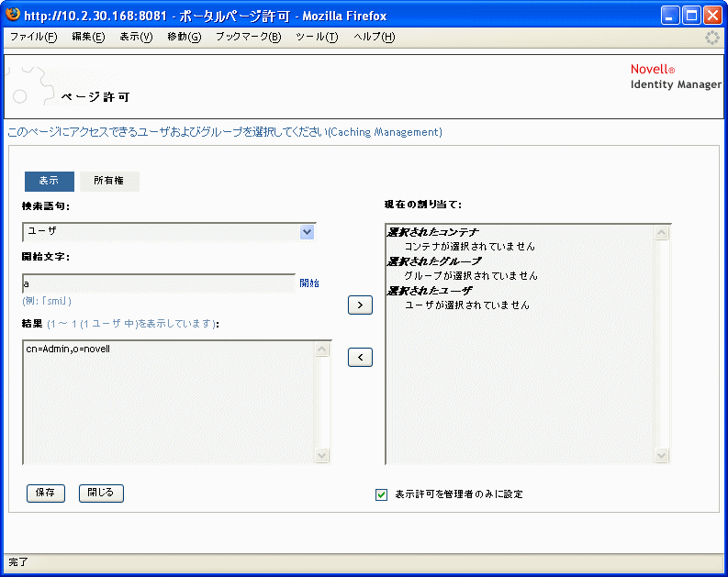
Task: Select cn=Admin,o=novell in results list
Action: pyautogui.click(x=68, y=349)
